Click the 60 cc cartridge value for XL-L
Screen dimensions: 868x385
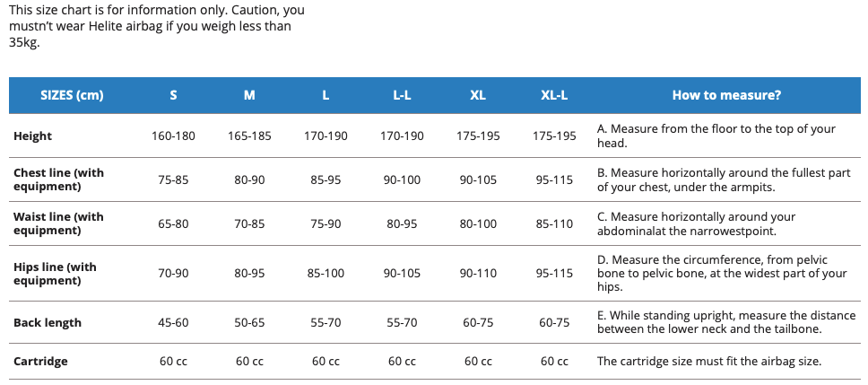point(554,362)
